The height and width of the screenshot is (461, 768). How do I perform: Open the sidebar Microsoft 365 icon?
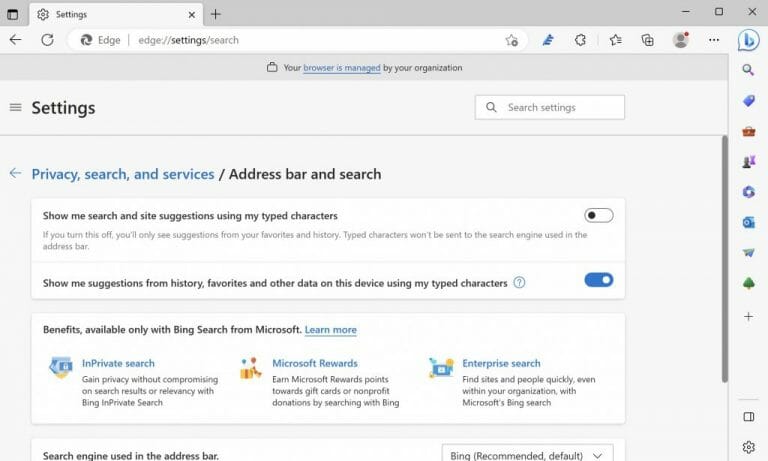click(748, 192)
